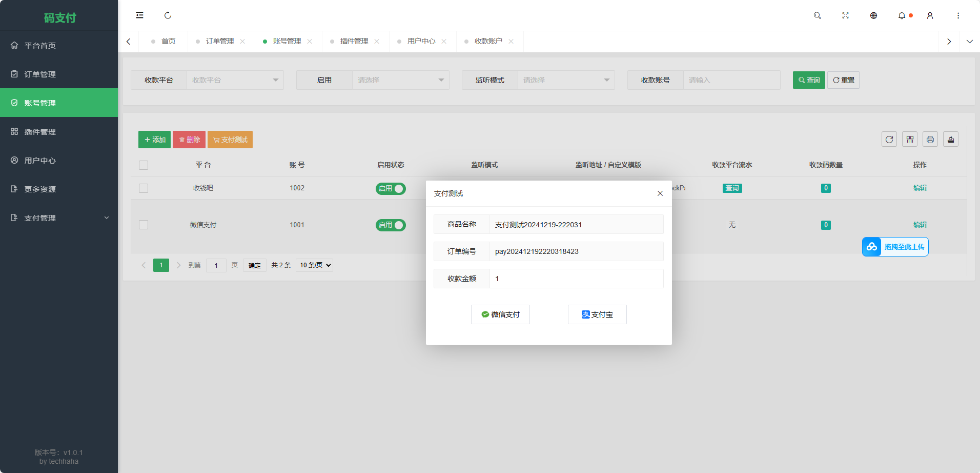Open 插件管理 in the sidebar

[x=59, y=131]
